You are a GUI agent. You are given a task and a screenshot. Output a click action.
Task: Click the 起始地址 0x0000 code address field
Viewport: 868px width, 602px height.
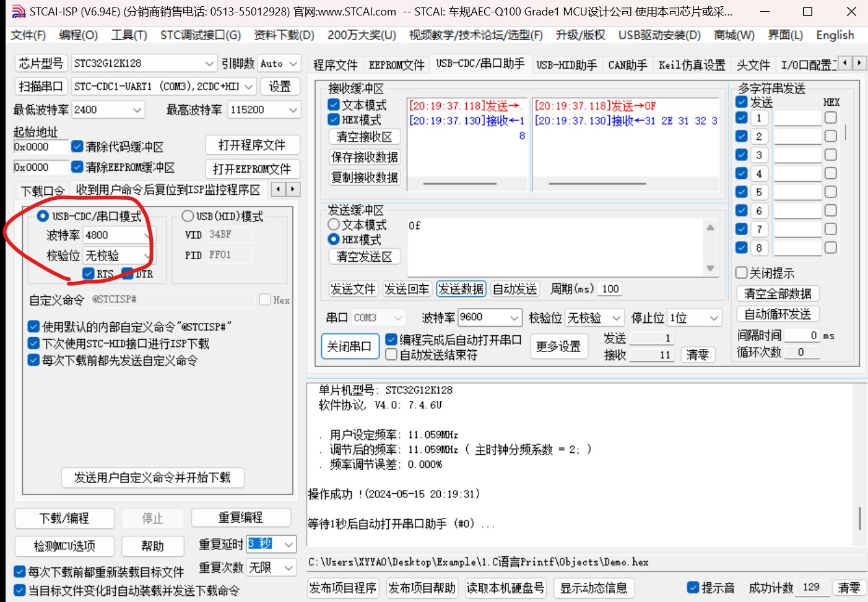(x=40, y=147)
